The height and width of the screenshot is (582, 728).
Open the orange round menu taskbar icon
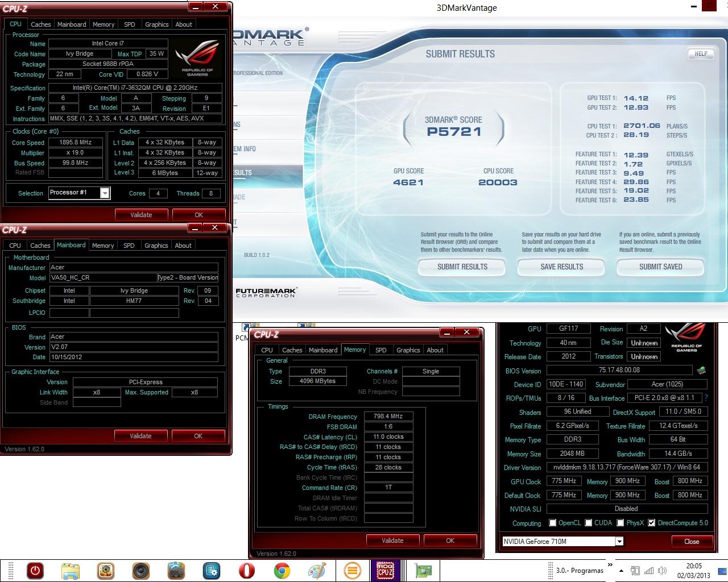pyautogui.click(x=353, y=570)
